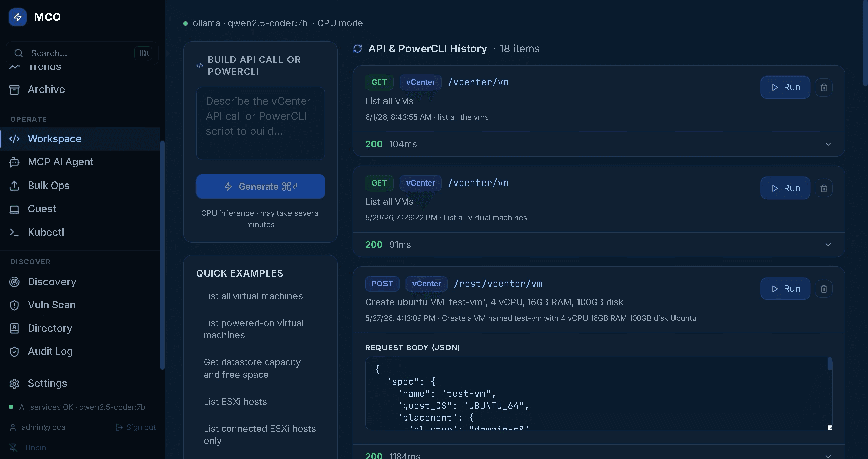Click the GET badge on the first history card

[379, 82]
